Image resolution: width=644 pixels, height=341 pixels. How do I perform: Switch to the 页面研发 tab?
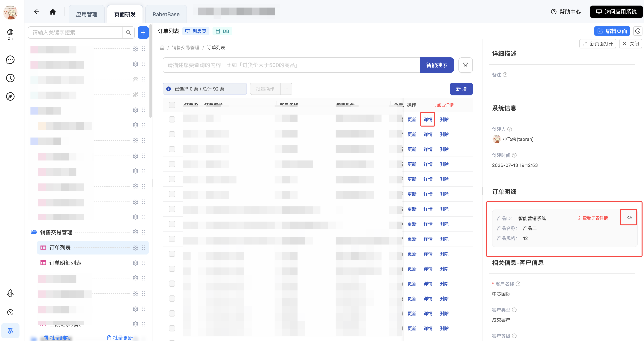pos(125,14)
